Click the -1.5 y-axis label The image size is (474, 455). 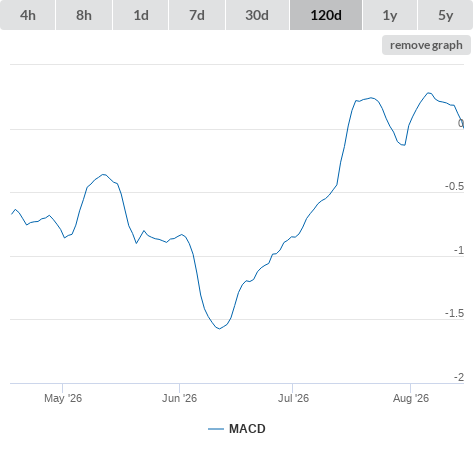click(454, 313)
